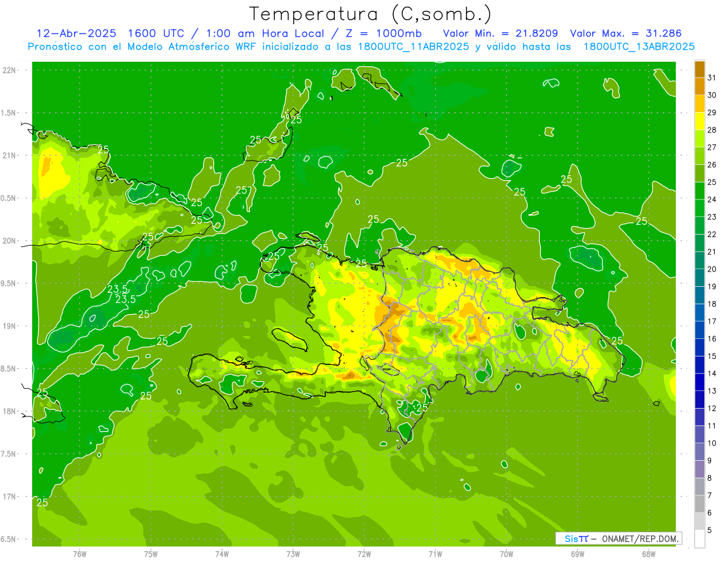This screenshot has width=728, height=562.
Task: Click the SisPI logo text
Action: coord(576,538)
